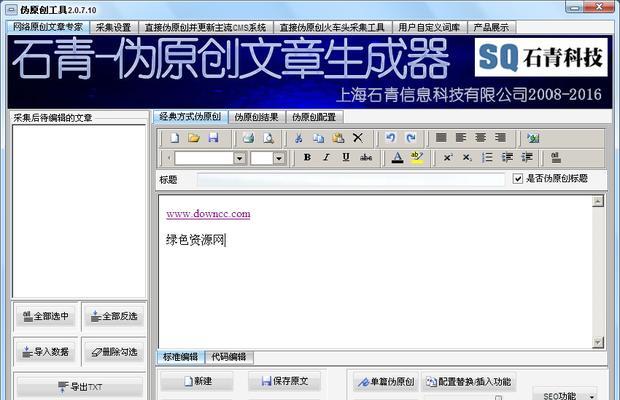Open the SEO功能 dropdown
Screen dimensions: 620x400
[x=565, y=394]
